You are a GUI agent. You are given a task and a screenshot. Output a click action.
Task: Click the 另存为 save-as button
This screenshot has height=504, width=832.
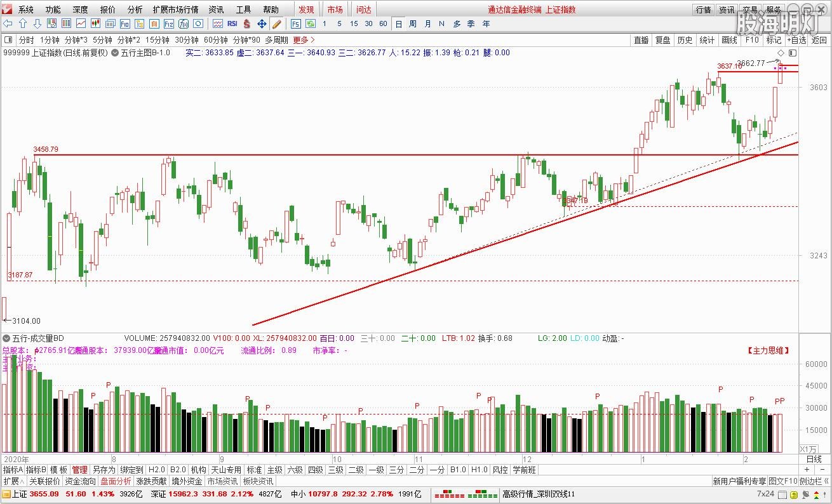point(104,470)
